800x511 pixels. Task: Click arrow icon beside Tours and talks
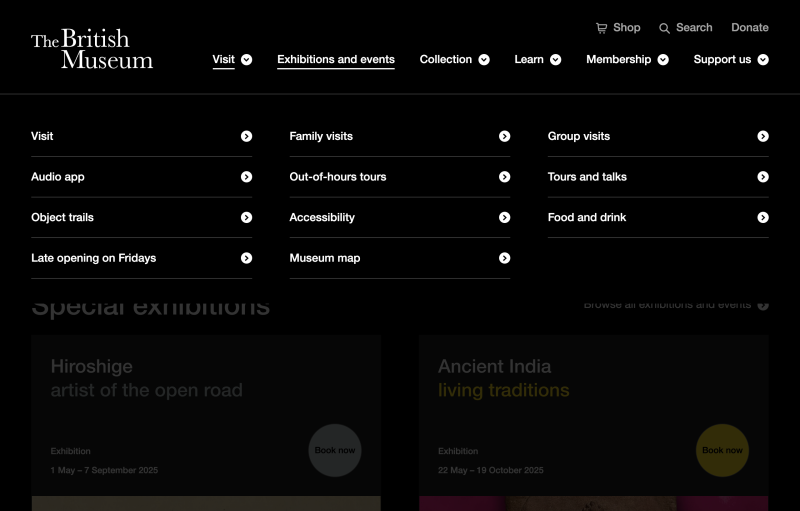[x=763, y=177]
